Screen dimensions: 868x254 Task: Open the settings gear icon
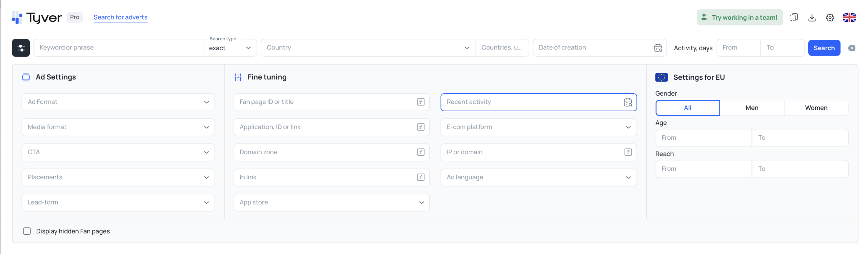(830, 17)
